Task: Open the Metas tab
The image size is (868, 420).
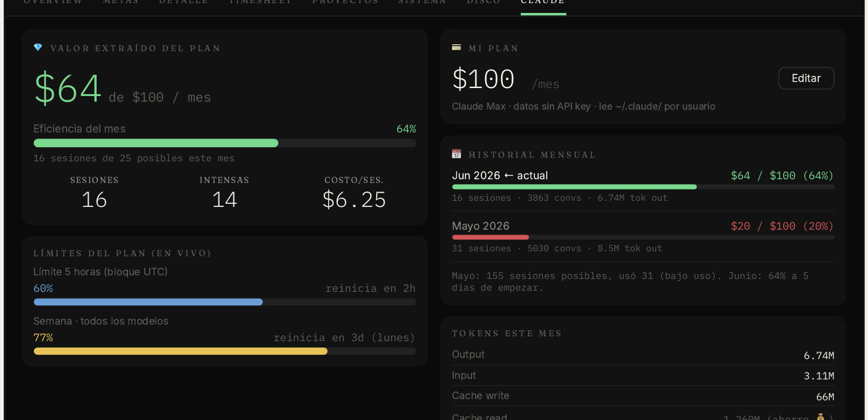Action: pyautogui.click(x=121, y=2)
